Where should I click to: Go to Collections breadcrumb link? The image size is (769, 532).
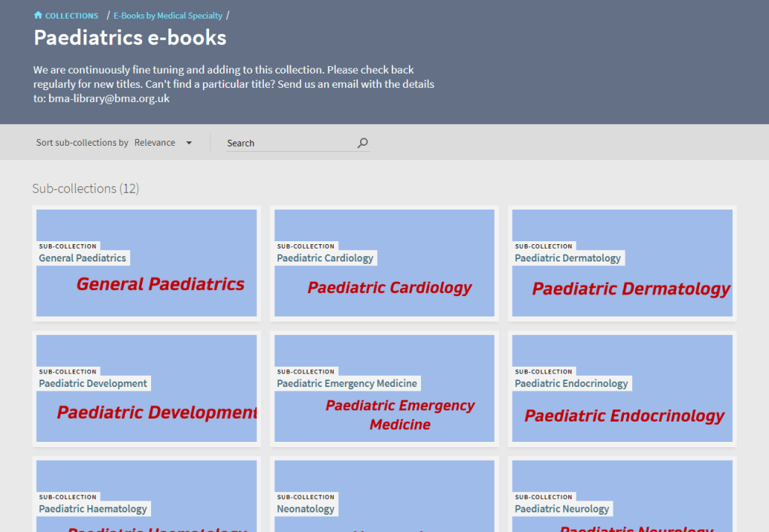71,16
